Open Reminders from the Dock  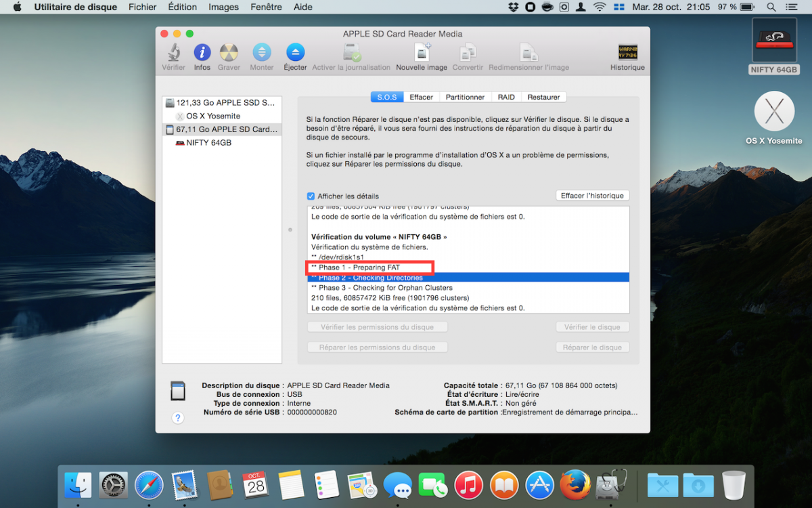[326, 485]
